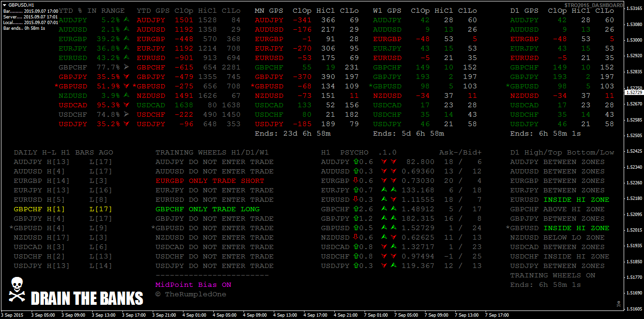This screenshot has width=644, height=319.
Task: Click the MidPoint Bias ON label
Action: (x=193, y=285)
